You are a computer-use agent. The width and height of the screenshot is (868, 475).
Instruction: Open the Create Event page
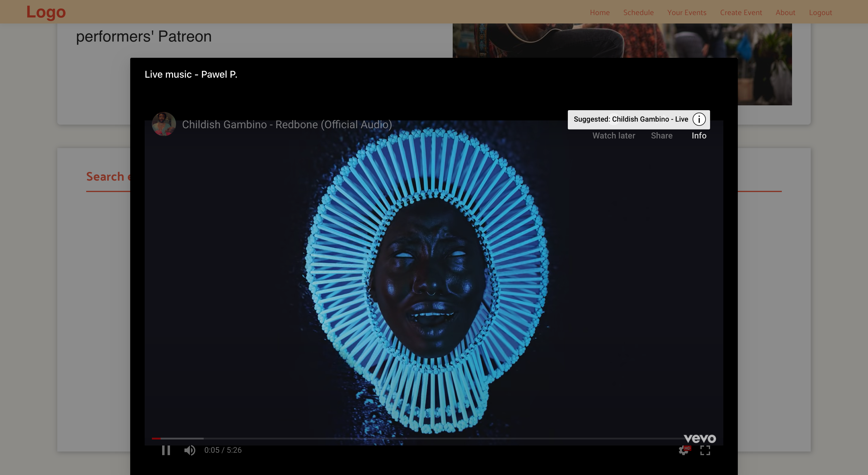741,12
